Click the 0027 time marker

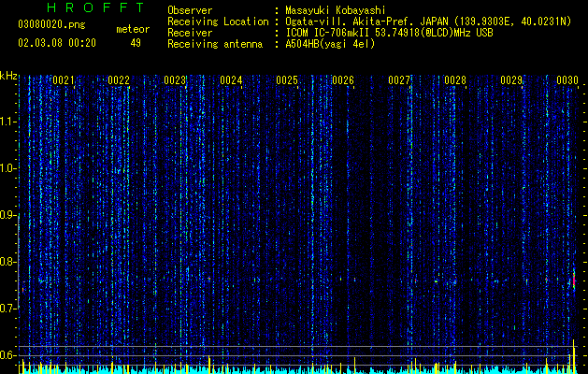pos(399,80)
